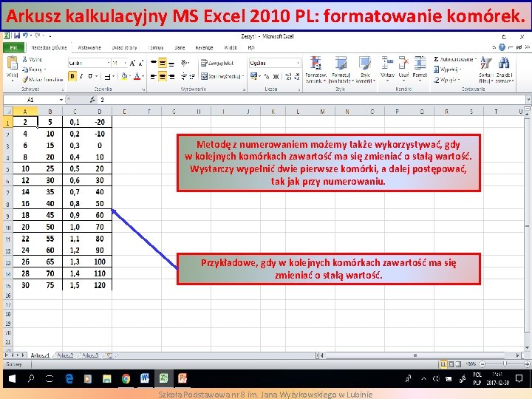Toggle Align Text Right
532x399 pixels.
point(171,77)
